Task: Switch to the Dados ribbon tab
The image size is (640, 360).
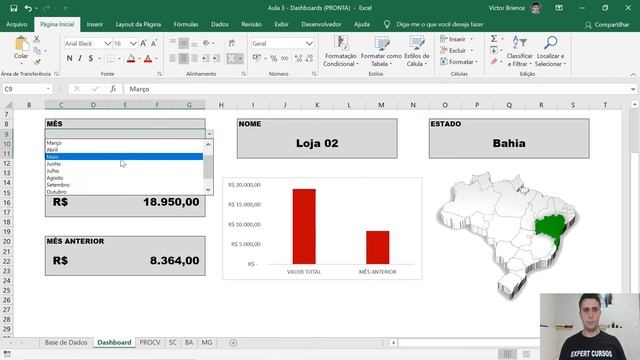Action: tap(220, 24)
